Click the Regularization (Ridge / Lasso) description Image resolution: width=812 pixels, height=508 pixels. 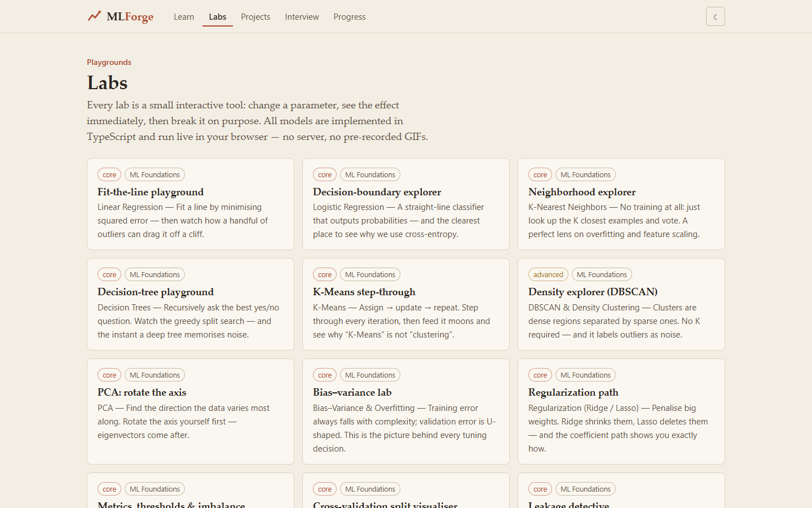[618, 428]
